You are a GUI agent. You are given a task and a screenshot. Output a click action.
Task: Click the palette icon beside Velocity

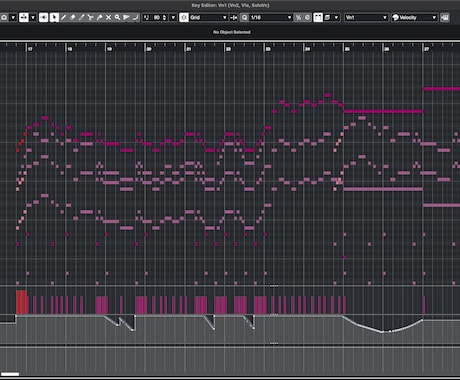click(396, 17)
